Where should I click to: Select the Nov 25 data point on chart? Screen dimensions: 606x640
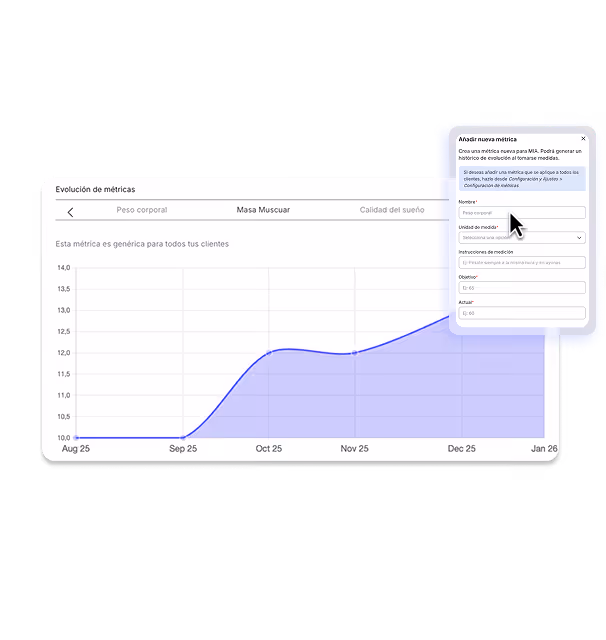pos(355,353)
